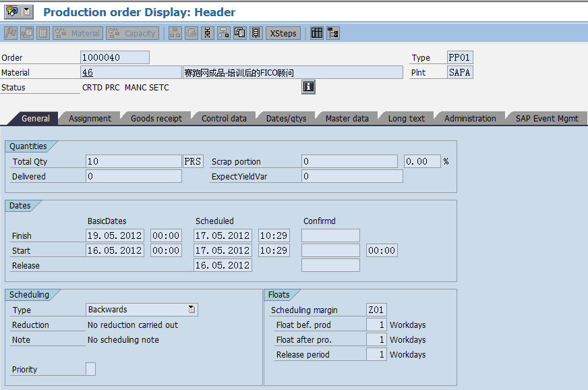Viewport: 588px width, 390px height.
Task: Click material number link 46
Action: [88, 72]
